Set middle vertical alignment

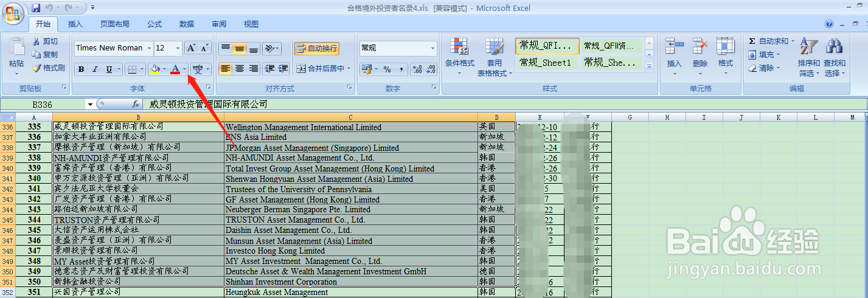[x=240, y=49]
